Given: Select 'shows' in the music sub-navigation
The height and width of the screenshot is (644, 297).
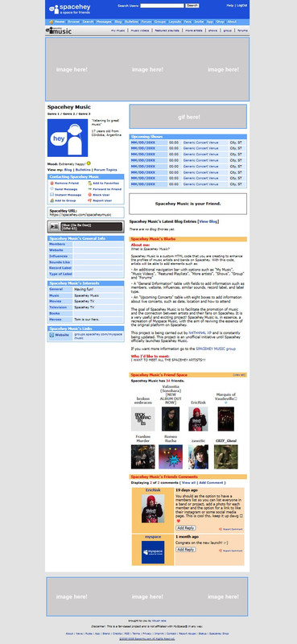Looking at the screenshot, I should (212, 31).
